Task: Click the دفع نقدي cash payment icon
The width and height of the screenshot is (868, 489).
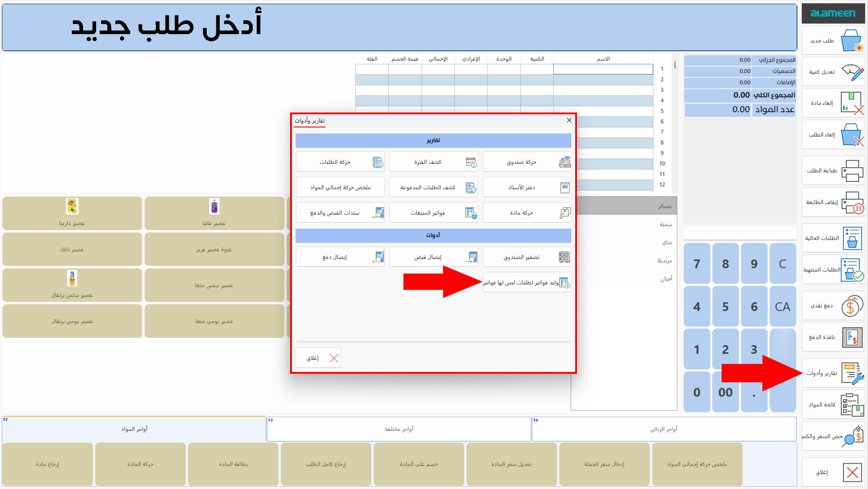Action: 852,306
